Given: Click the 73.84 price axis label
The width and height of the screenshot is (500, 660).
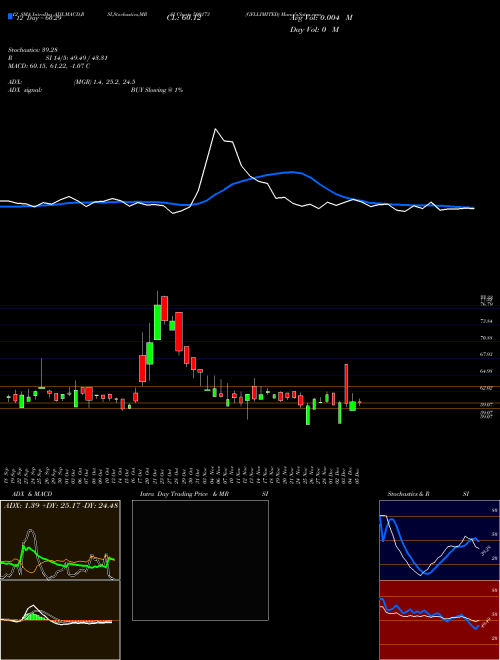Looking at the screenshot, I should (486, 321).
